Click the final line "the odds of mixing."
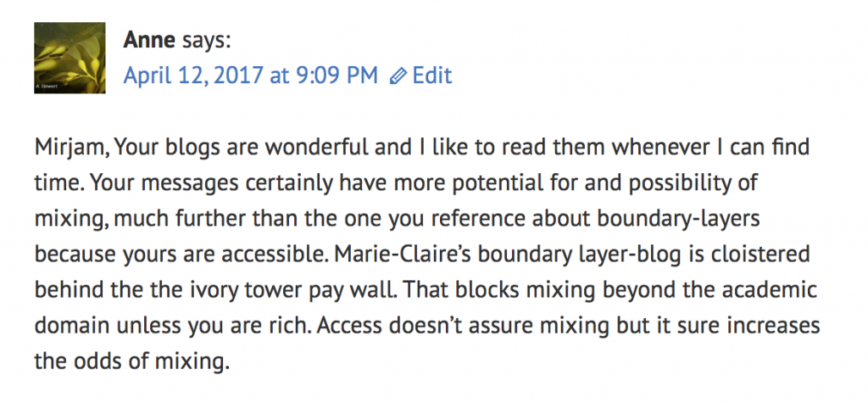 coord(131,361)
